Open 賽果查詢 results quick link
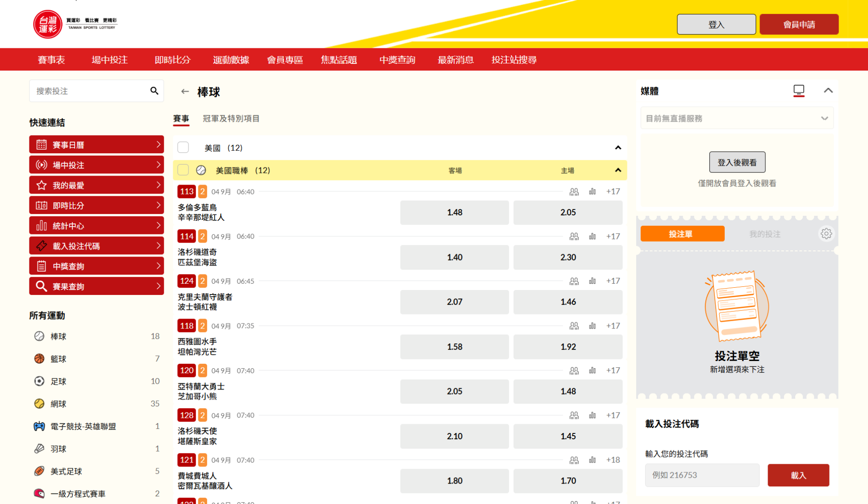The image size is (868, 504). click(x=96, y=286)
